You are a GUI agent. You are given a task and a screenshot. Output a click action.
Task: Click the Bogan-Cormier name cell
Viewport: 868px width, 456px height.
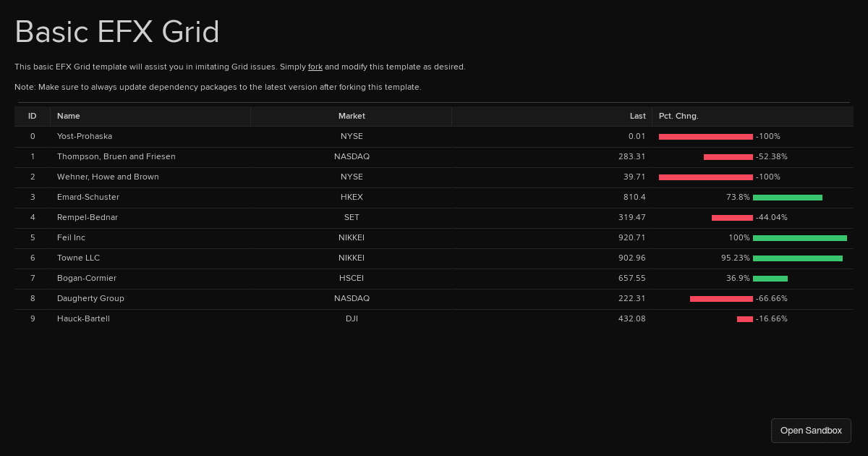click(x=87, y=278)
